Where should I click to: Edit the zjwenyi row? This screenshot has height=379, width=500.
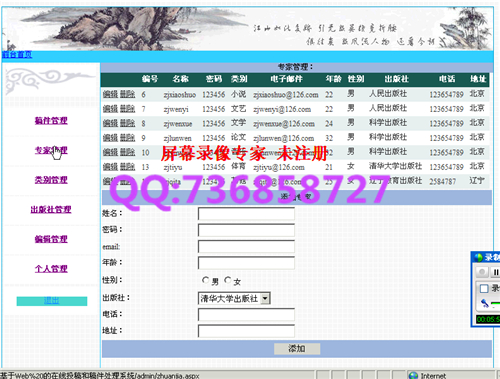point(110,109)
